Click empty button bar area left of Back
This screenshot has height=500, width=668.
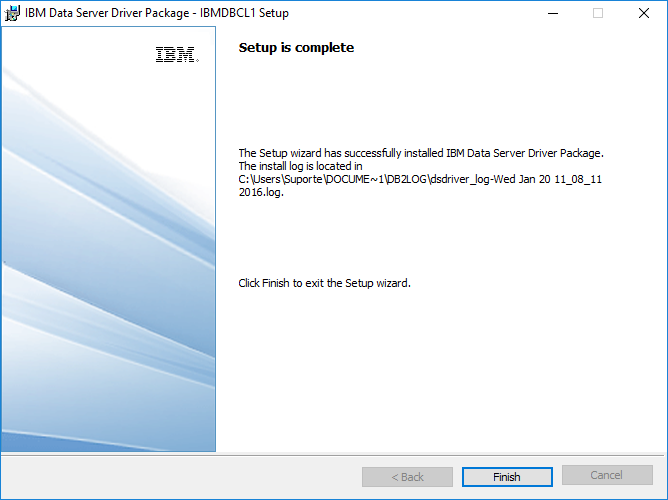click(x=180, y=476)
